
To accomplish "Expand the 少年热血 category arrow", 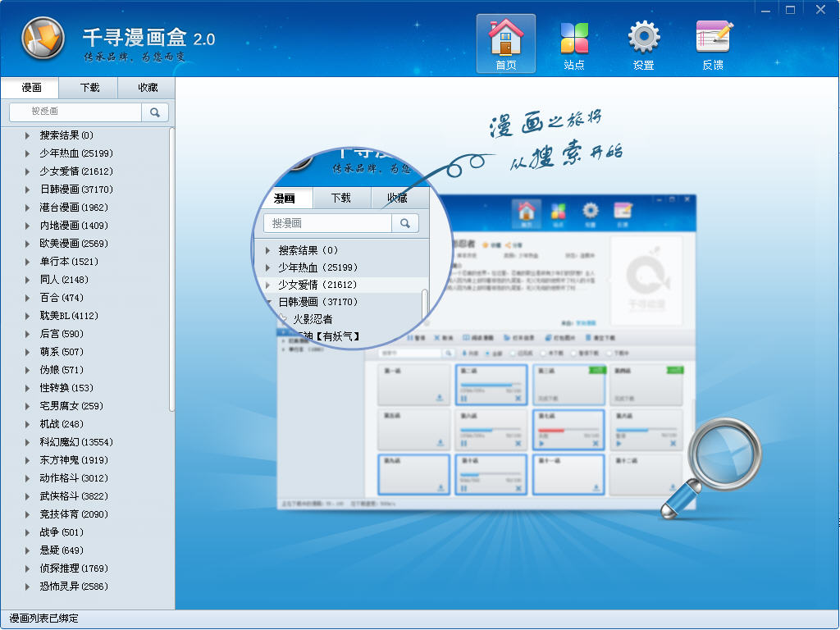I will [27, 153].
